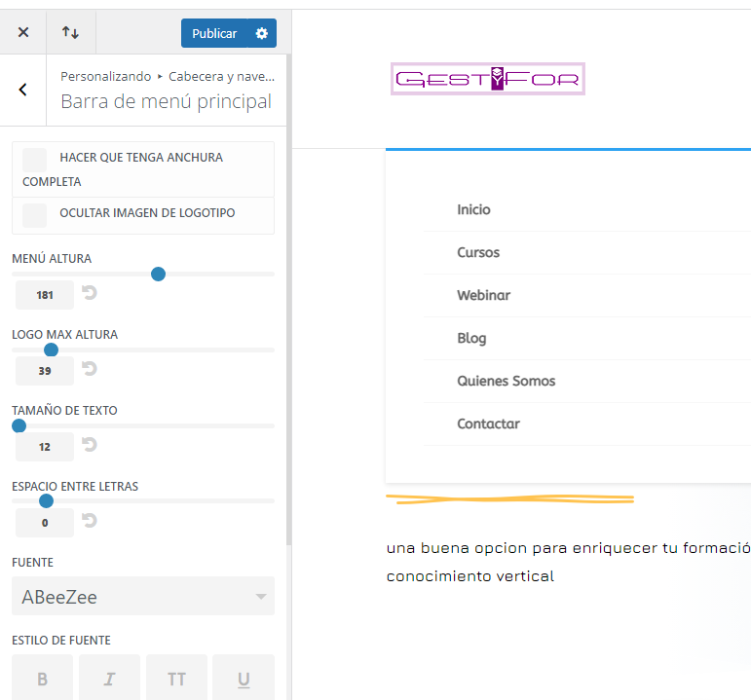
Task: Select Quienes Somos menu item
Action: point(507,381)
